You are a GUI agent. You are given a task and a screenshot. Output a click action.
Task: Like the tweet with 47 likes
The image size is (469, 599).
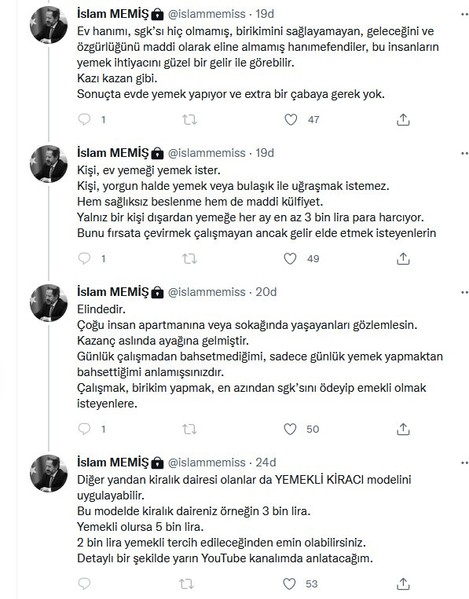(291, 120)
